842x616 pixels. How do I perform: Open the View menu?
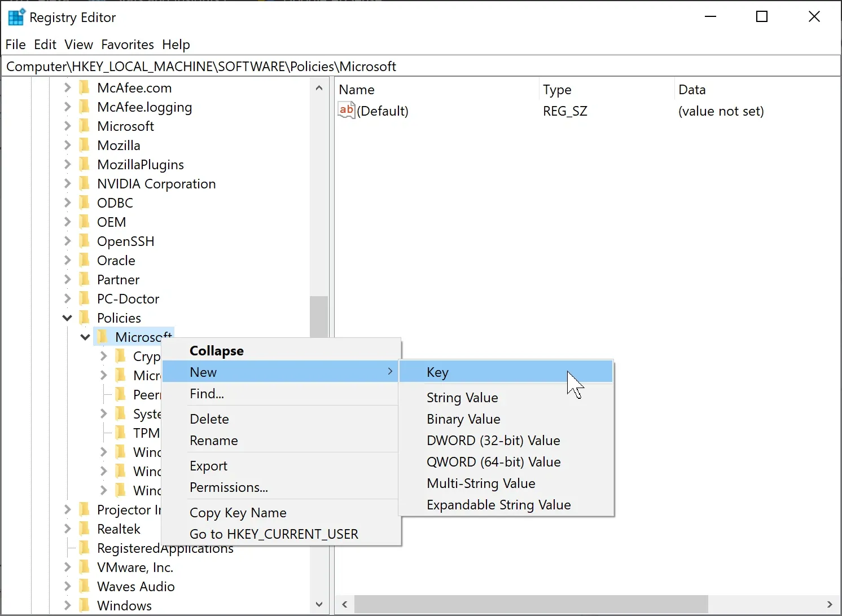(78, 45)
